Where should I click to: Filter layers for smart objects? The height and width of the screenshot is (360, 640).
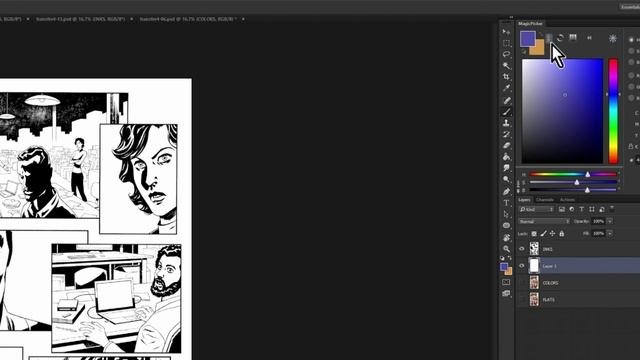click(x=602, y=209)
